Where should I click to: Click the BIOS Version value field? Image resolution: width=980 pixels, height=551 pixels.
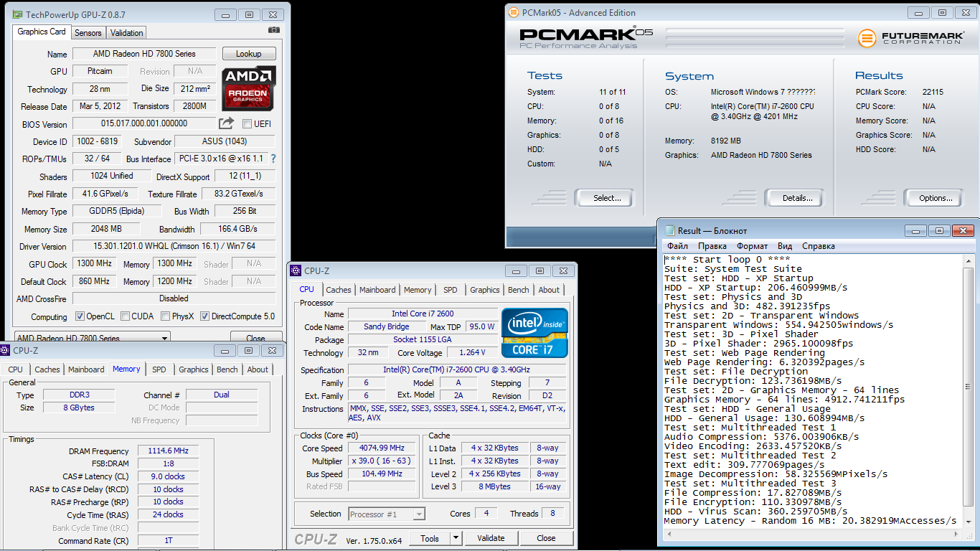pyautogui.click(x=143, y=124)
